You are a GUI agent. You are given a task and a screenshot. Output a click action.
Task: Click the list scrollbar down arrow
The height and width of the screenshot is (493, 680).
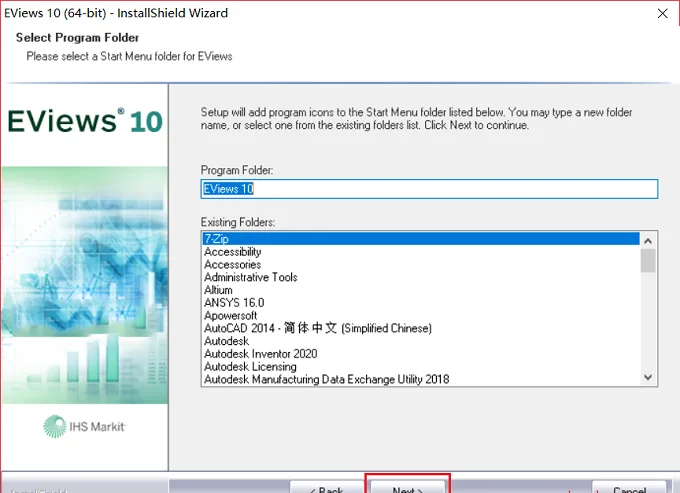[648, 377]
